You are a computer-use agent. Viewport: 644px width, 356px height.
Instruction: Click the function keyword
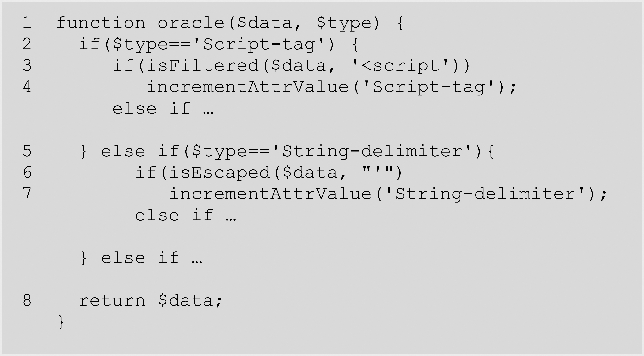coord(101,23)
